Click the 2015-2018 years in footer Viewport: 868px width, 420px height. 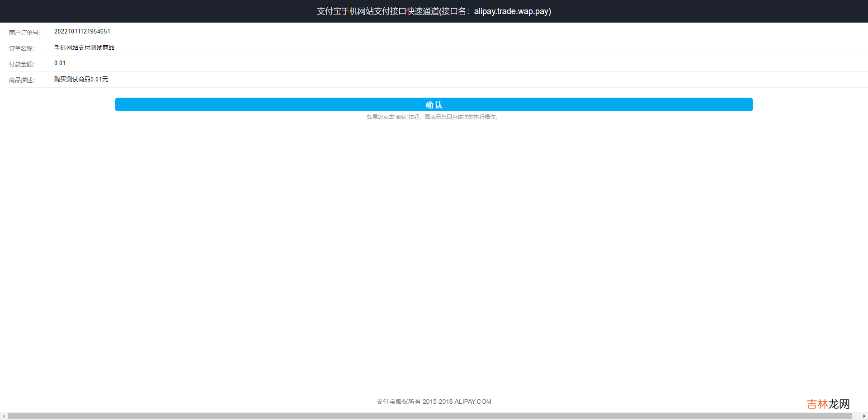438,401
